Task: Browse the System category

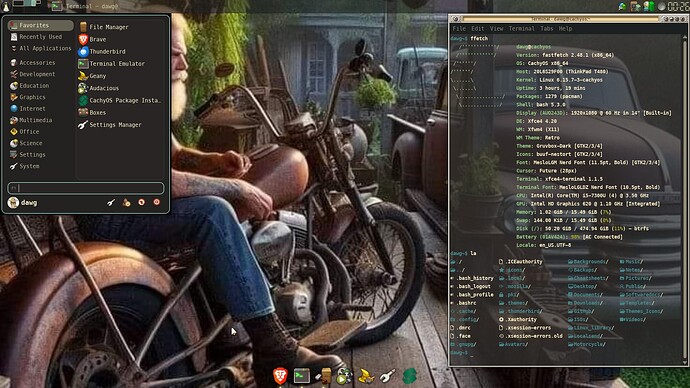Action: click(41, 166)
